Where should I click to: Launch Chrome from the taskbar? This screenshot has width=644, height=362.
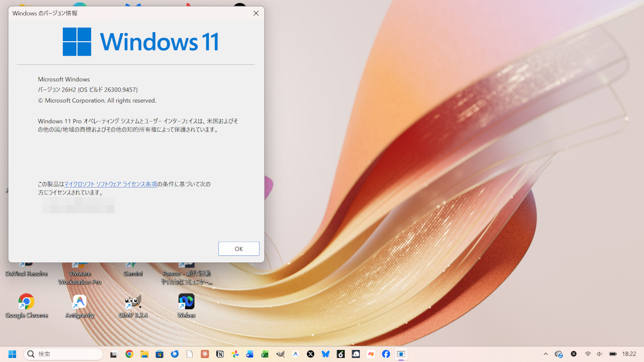point(129,354)
